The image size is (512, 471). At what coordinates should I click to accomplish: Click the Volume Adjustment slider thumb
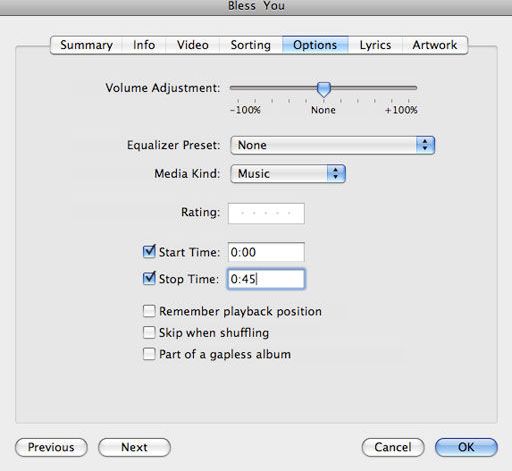[x=323, y=89]
